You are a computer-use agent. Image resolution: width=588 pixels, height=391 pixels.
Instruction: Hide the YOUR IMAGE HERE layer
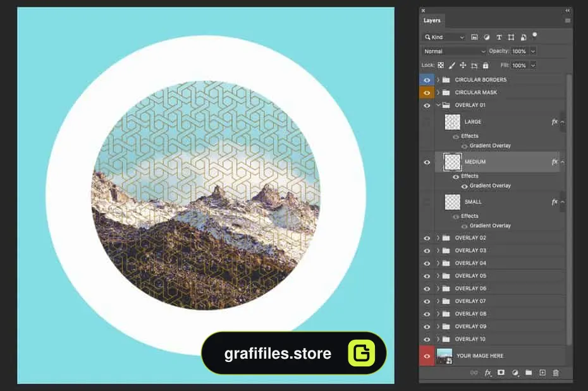click(427, 356)
